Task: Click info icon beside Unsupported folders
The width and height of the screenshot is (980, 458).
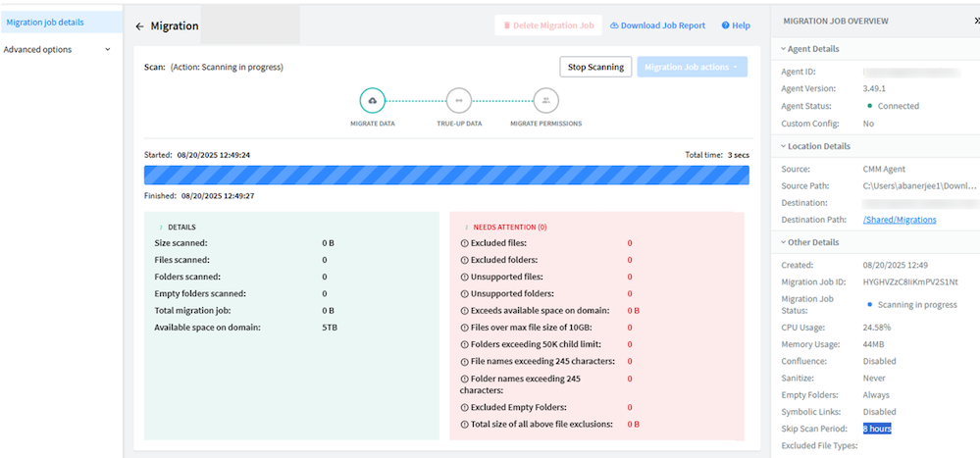Action: pyautogui.click(x=464, y=293)
